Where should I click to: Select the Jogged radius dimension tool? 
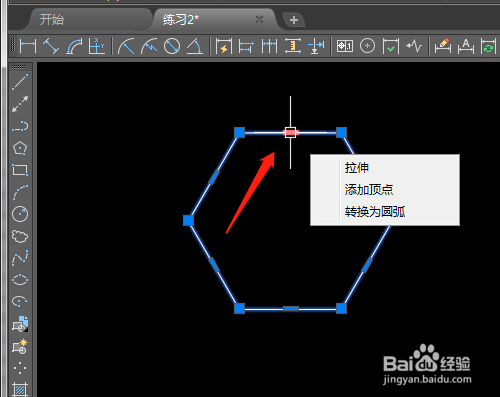pyautogui.click(x=149, y=46)
